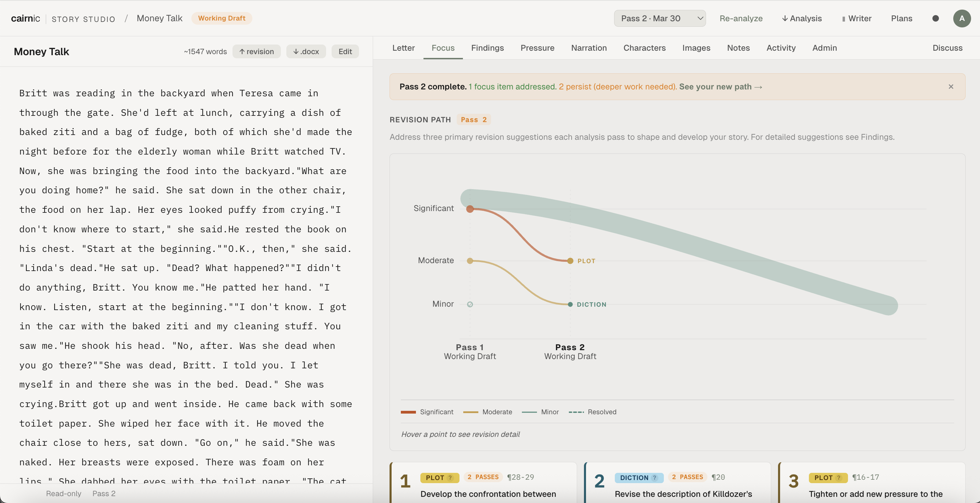Click the Re-analyze button
980x503 pixels.
pos(741,18)
